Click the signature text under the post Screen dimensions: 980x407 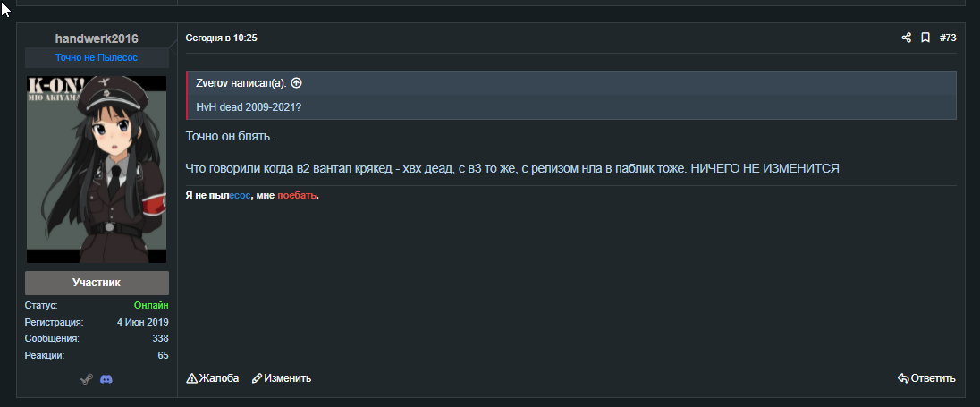point(252,195)
